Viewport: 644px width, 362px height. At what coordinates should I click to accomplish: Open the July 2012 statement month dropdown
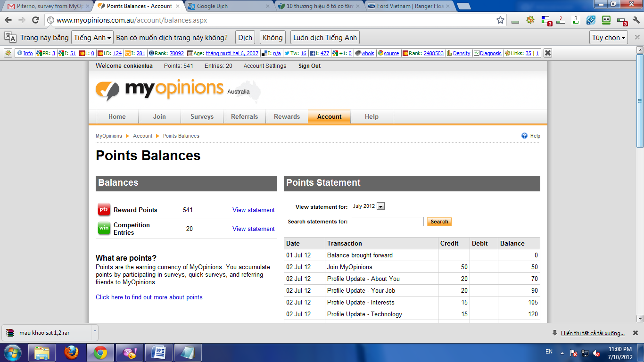(x=368, y=206)
